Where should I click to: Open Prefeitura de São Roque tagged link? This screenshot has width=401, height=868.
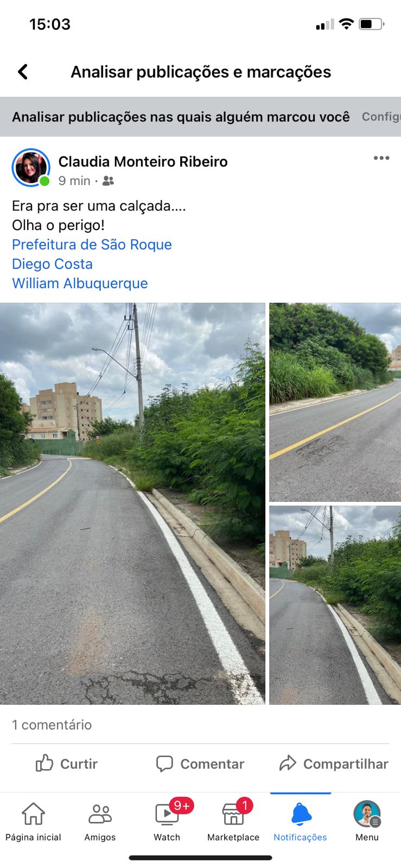pos(92,245)
